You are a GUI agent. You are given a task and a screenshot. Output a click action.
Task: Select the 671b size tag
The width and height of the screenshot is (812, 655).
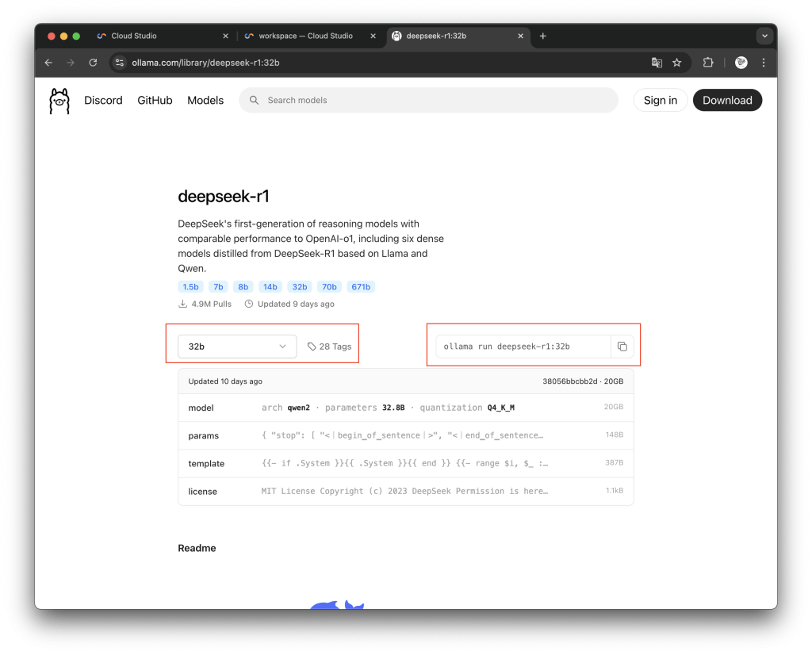point(361,287)
